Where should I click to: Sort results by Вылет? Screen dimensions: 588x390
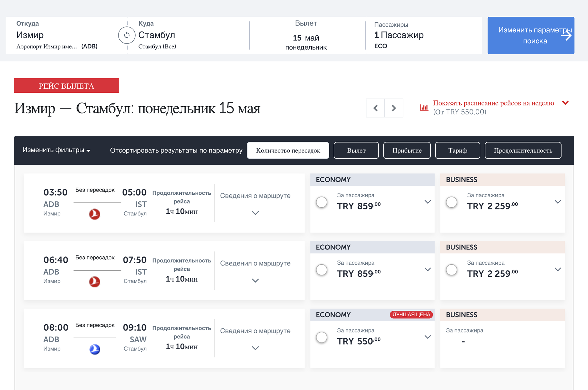[x=356, y=150]
